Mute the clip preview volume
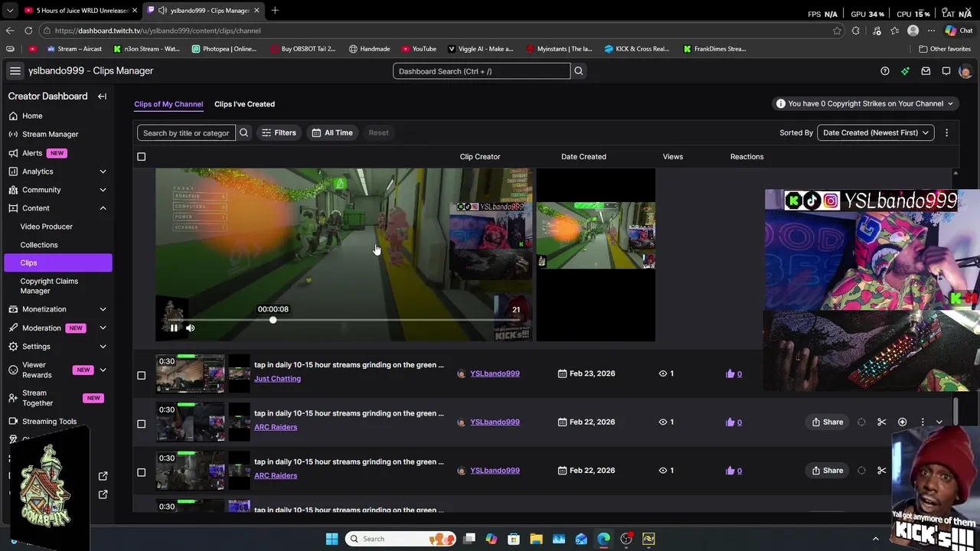Viewport: 980px width, 551px height. [x=190, y=328]
